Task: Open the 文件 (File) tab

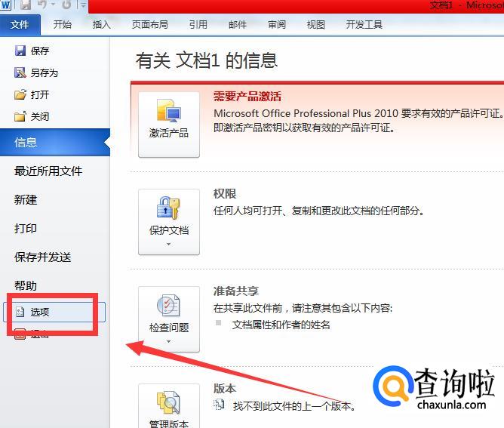Action: pyautogui.click(x=20, y=25)
